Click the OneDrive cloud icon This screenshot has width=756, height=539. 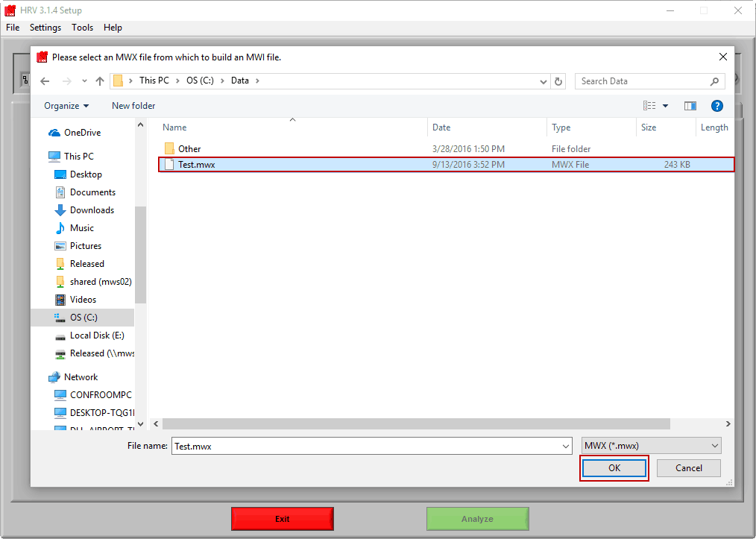tap(54, 133)
